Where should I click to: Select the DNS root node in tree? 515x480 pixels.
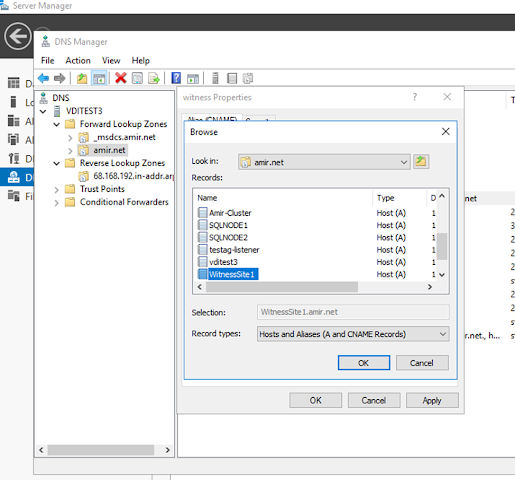coord(60,98)
